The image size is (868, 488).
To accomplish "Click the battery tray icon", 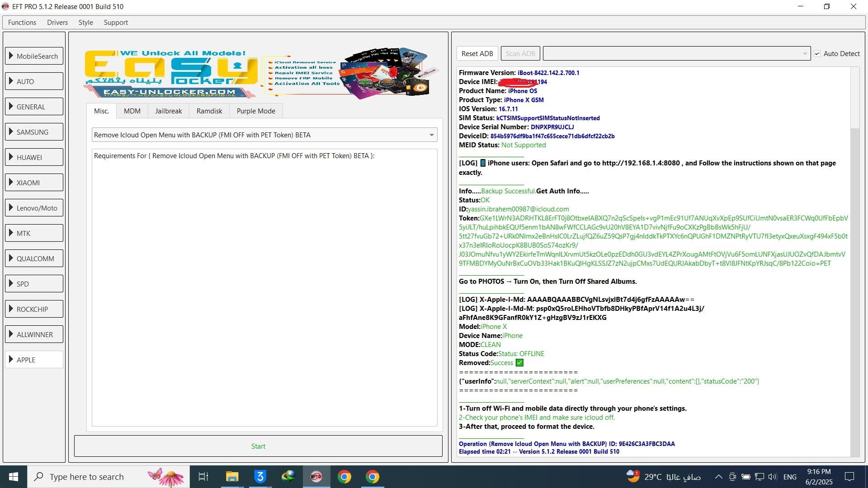I will (746, 477).
